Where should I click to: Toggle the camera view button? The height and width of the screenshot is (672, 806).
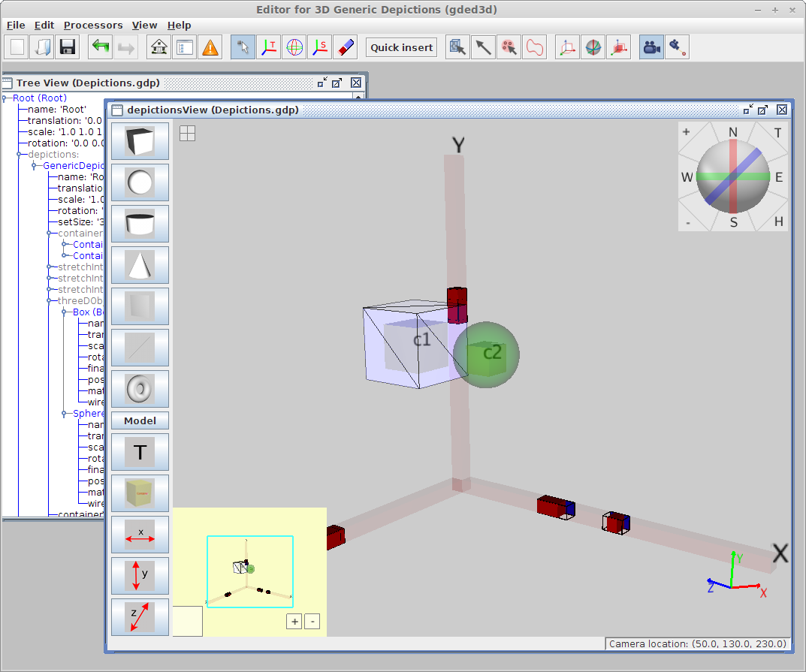coord(651,47)
